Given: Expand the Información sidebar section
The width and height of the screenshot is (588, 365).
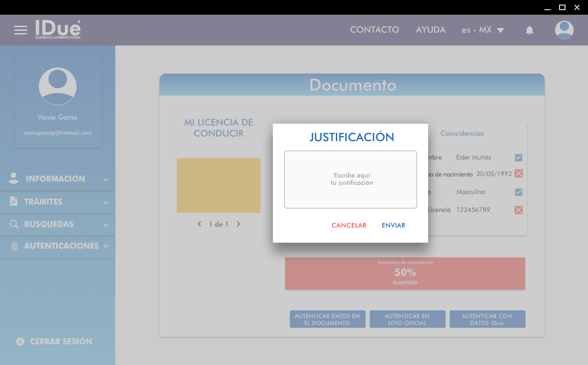Looking at the screenshot, I should (57, 179).
